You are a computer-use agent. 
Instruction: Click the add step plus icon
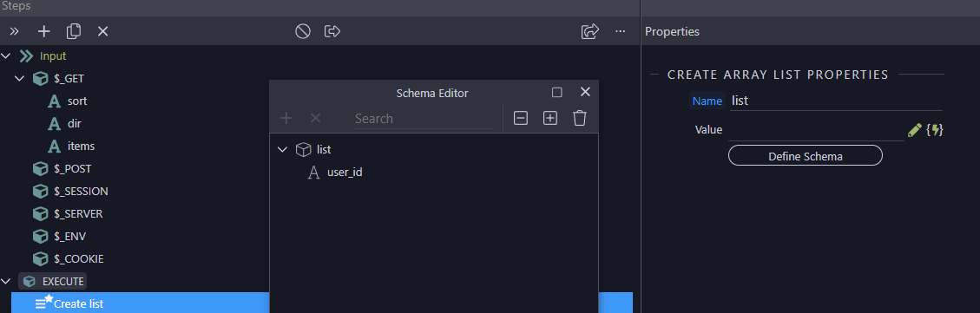pyautogui.click(x=43, y=31)
